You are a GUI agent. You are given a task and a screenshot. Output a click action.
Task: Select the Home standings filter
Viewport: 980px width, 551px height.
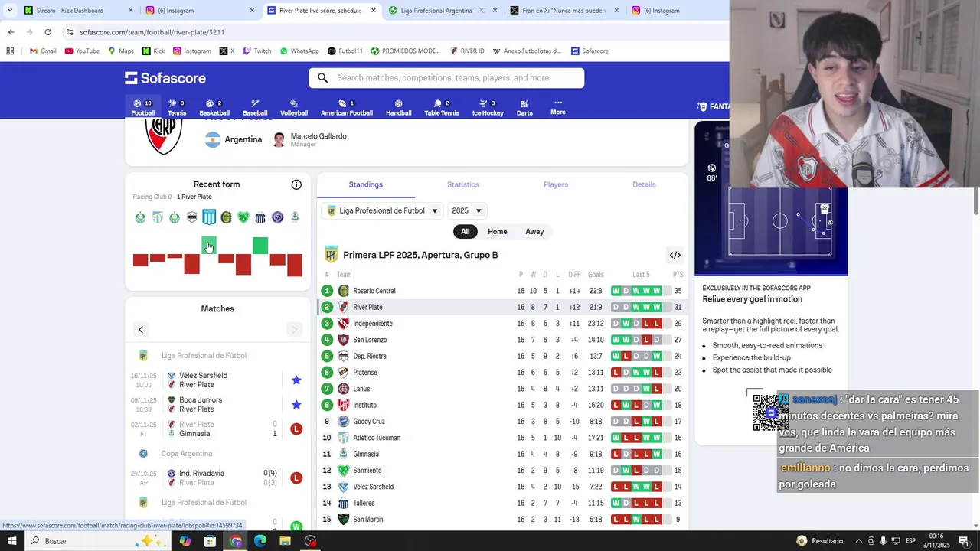pyautogui.click(x=498, y=232)
